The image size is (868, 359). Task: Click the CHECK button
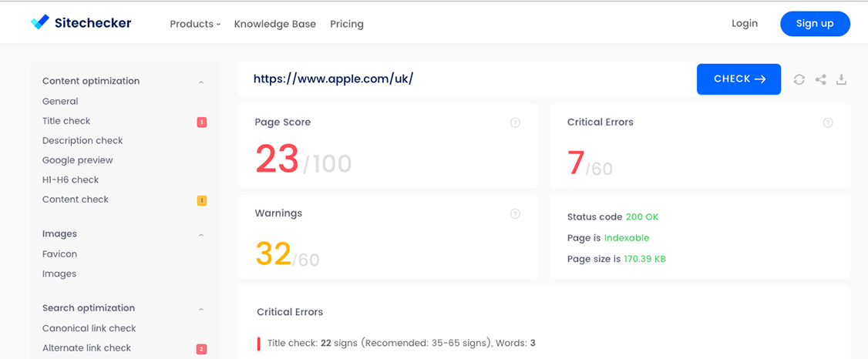pyautogui.click(x=739, y=79)
